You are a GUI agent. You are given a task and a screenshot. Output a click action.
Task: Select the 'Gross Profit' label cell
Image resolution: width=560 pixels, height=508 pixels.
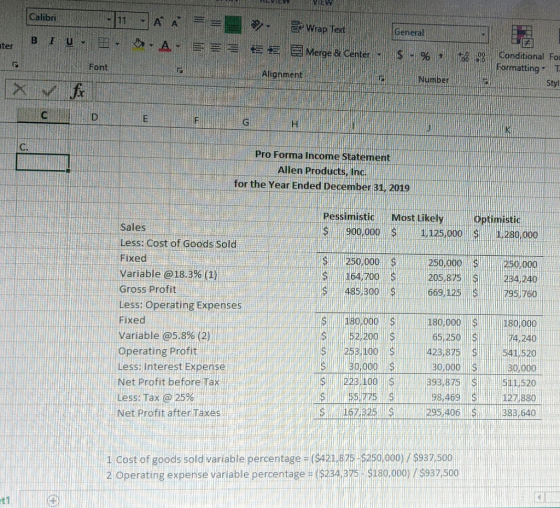tap(148, 289)
